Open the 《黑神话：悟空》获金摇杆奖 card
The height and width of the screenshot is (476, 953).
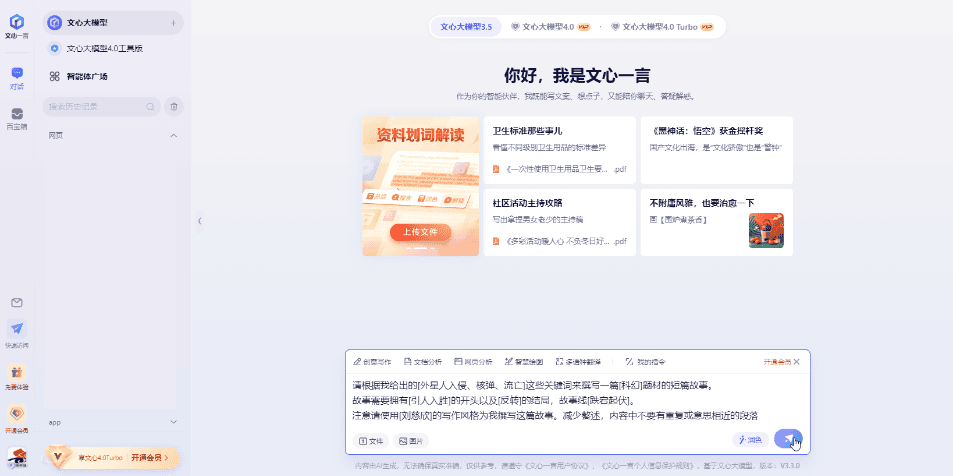pyautogui.click(x=717, y=150)
